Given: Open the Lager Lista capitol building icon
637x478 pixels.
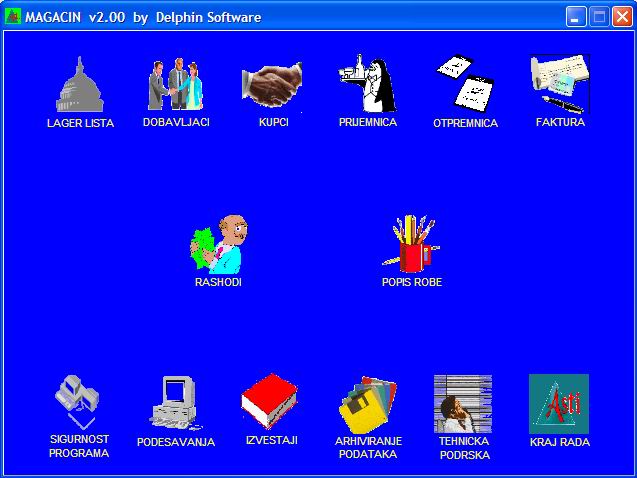Looking at the screenshot, I should (x=80, y=84).
